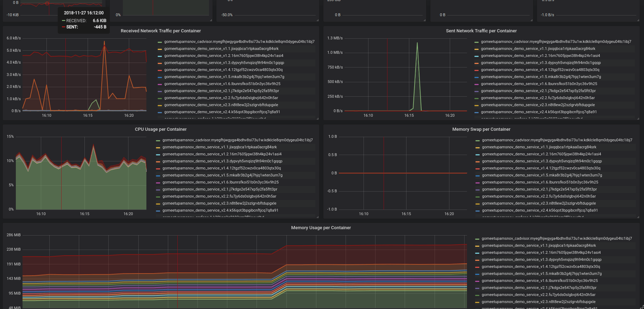This screenshot has height=309, width=644.
Task: Pick color for v1.4 swatch in Memory Swap legend
Action: pyautogui.click(x=478, y=168)
